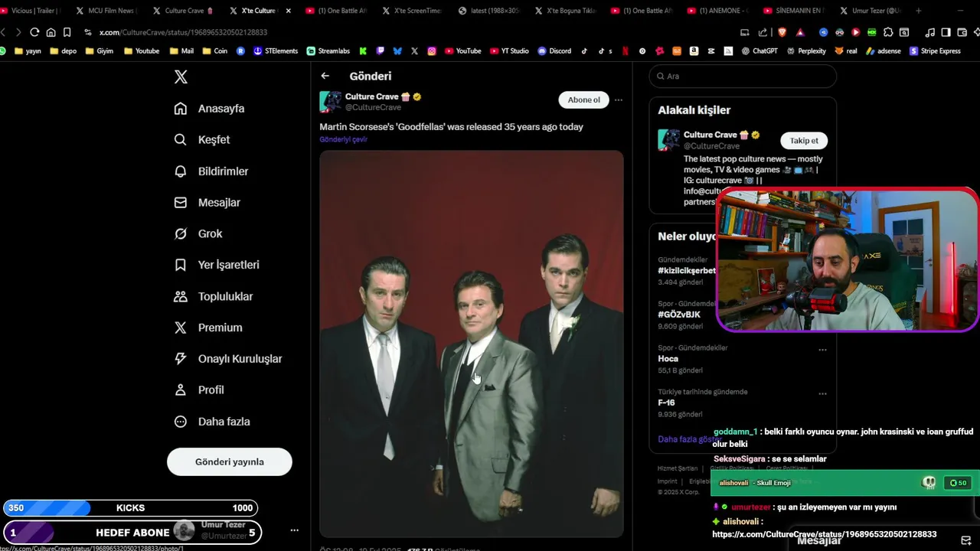Image resolution: width=980 pixels, height=551 pixels.
Task: Open the #GÖZvBJK trending topic
Action: 679,315
